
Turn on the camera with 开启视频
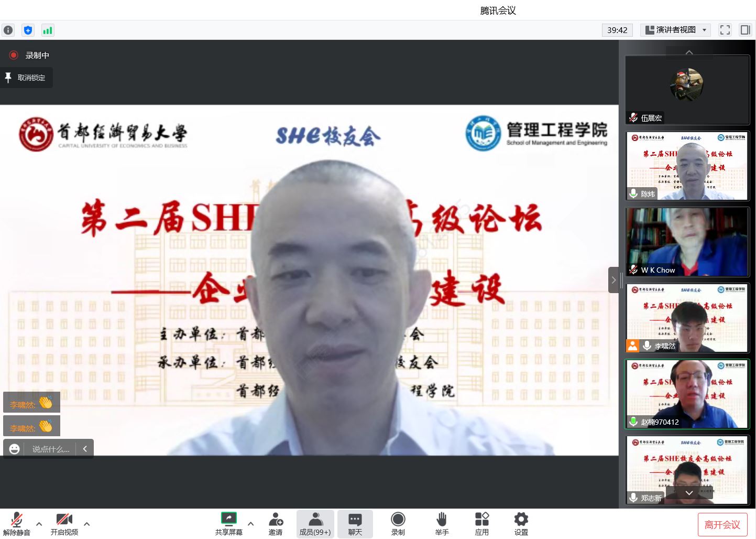coord(64,524)
